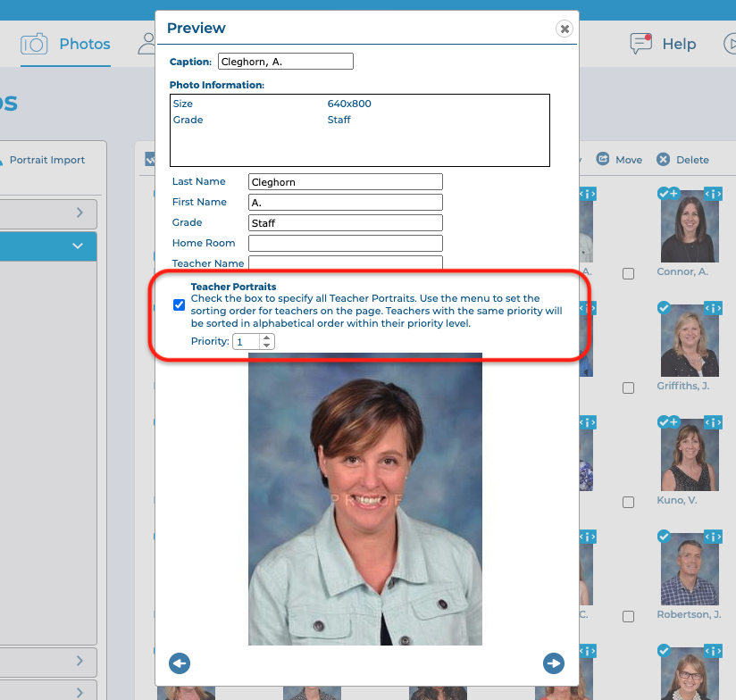Uncheck the Teacher Portraits checkbox
The width and height of the screenshot is (736, 700).
tap(180, 305)
